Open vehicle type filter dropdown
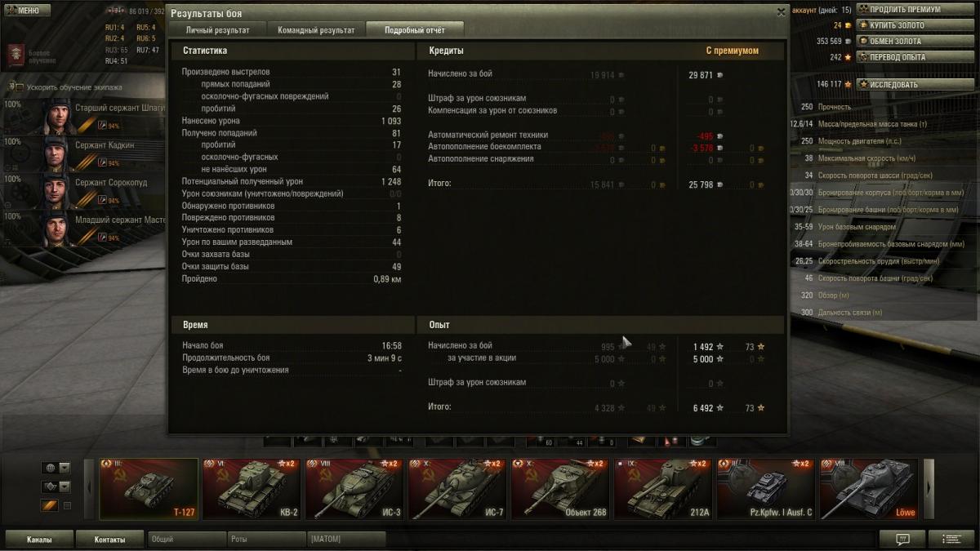 [x=56, y=487]
